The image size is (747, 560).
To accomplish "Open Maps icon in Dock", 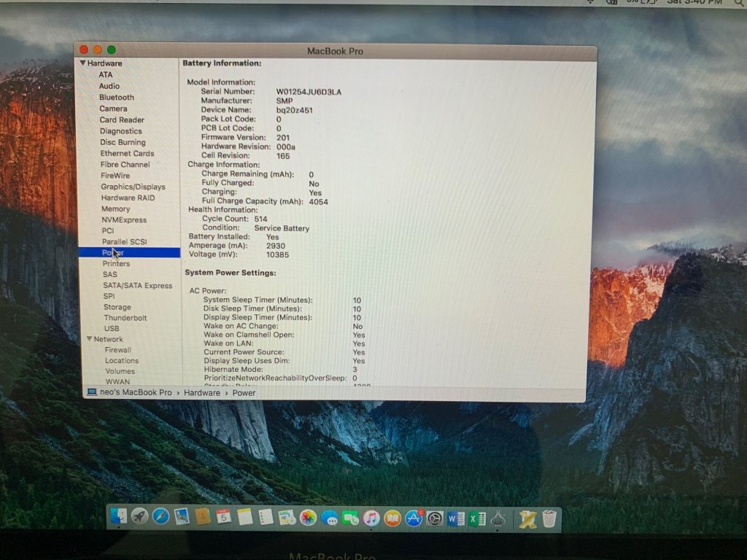I will tap(287, 518).
